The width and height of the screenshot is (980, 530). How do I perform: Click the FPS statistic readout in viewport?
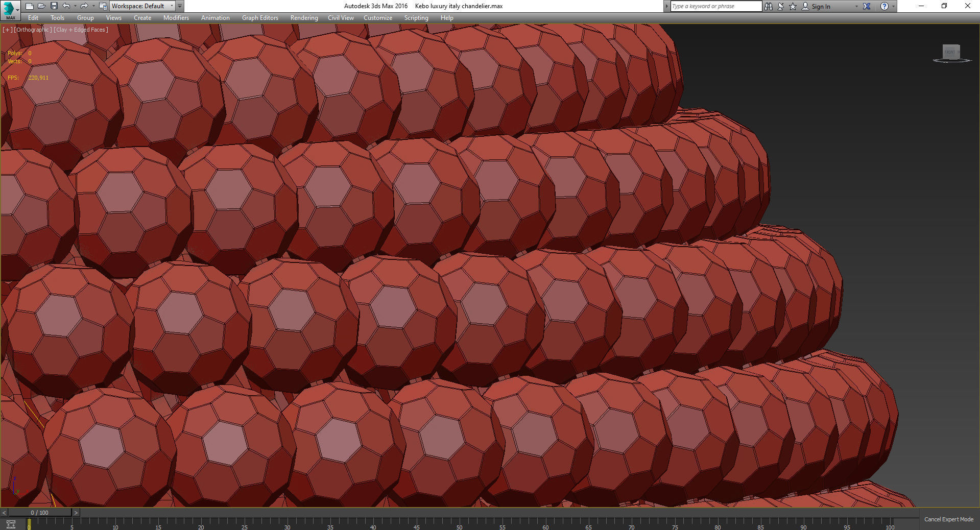(x=28, y=78)
